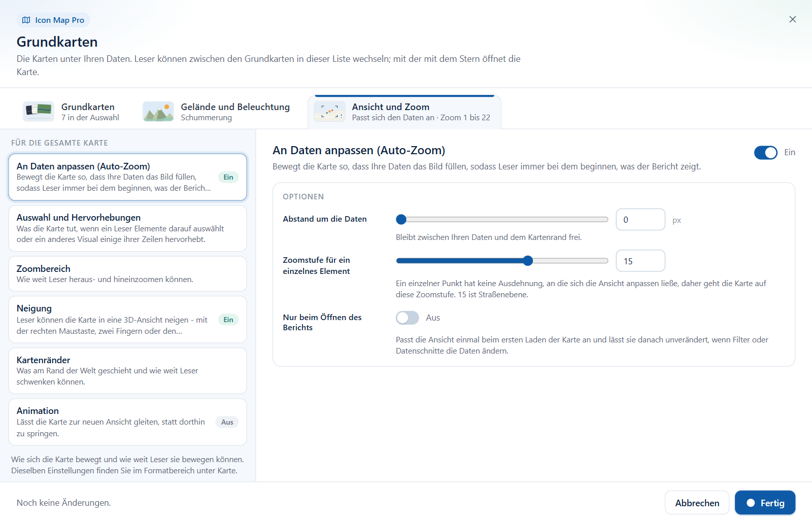This screenshot has width=812, height=523.
Task: Click the '7 in der Auswahl' subtitle
Action: [x=90, y=118]
